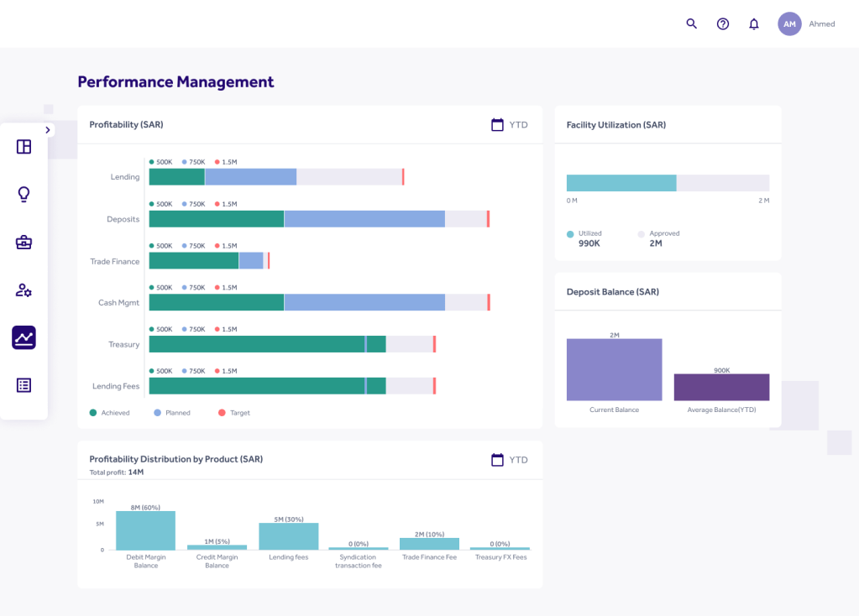This screenshot has height=616, width=859.
Task: Click the user settings gear icon
Action: [24, 290]
